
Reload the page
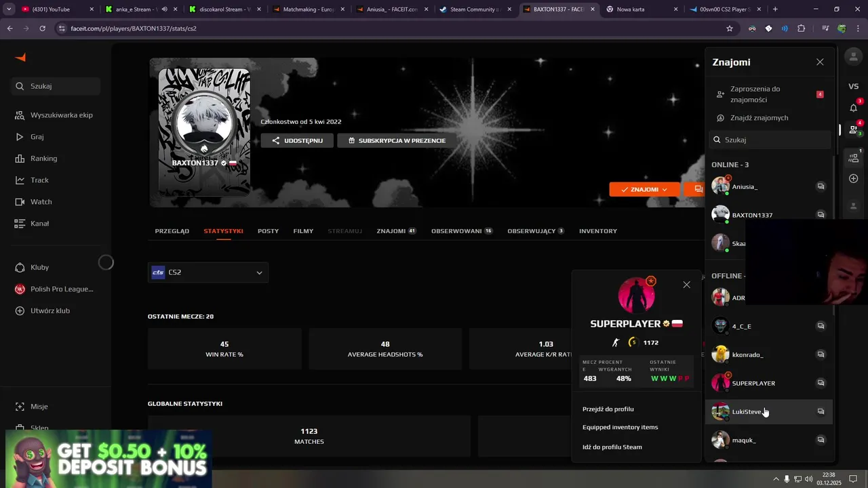[x=42, y=28]
